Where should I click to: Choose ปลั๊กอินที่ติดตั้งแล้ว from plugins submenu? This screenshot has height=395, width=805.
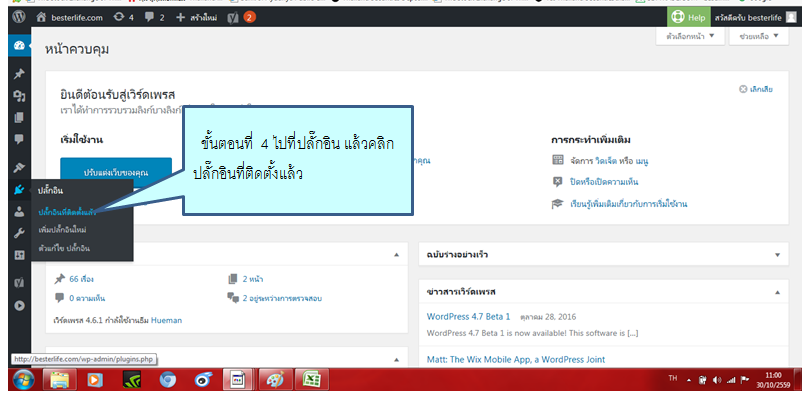pyautogui.click(x=67, y=212)
